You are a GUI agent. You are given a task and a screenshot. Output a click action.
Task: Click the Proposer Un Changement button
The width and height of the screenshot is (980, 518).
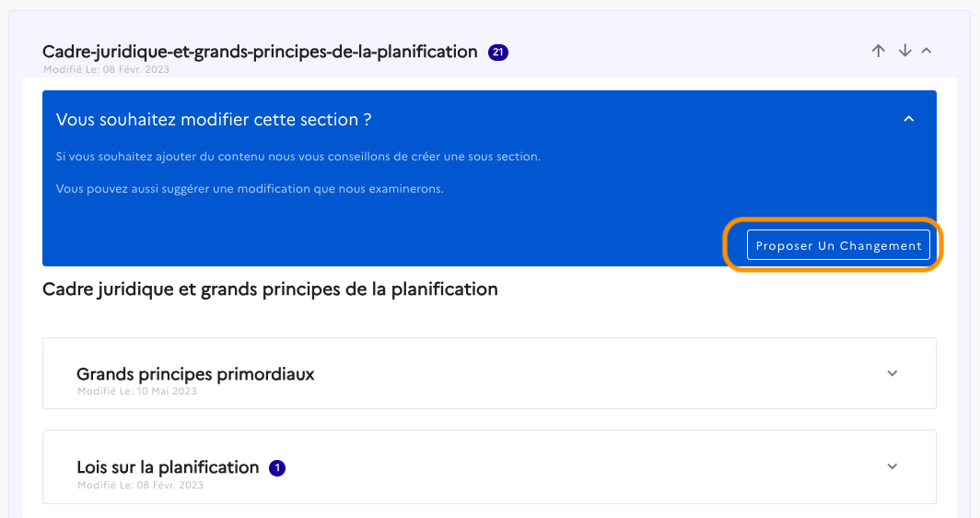pyautogui.click(x=838, y=245)
